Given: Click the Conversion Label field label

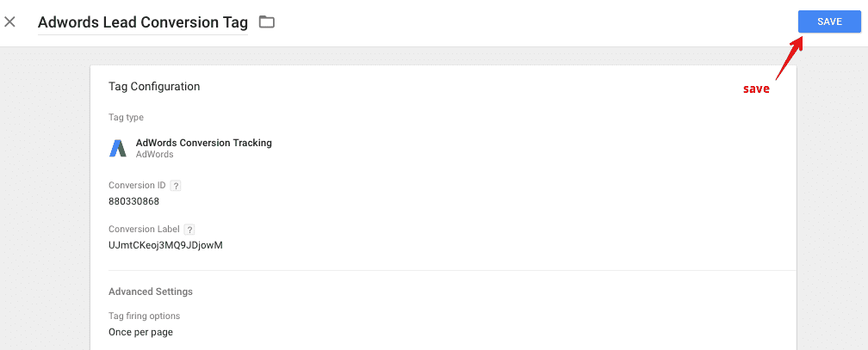Looking at the screenshot, I should [144, 230].
